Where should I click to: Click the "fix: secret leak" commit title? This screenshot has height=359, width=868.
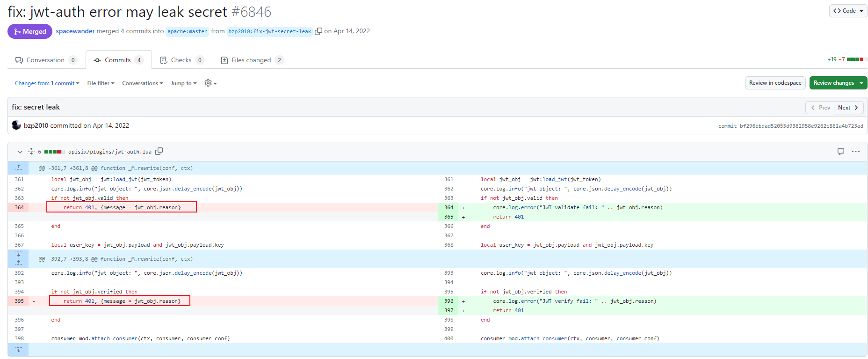pyautogui.click(x=36, y=107)
